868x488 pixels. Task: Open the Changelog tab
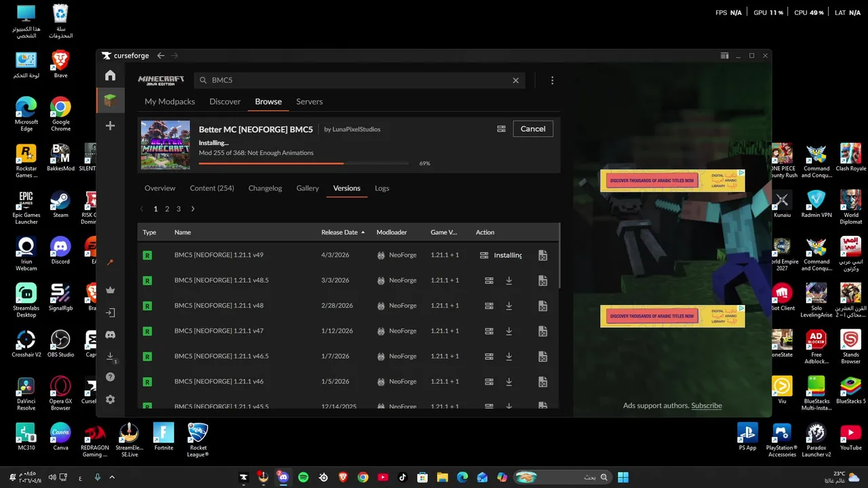[265, 188]
